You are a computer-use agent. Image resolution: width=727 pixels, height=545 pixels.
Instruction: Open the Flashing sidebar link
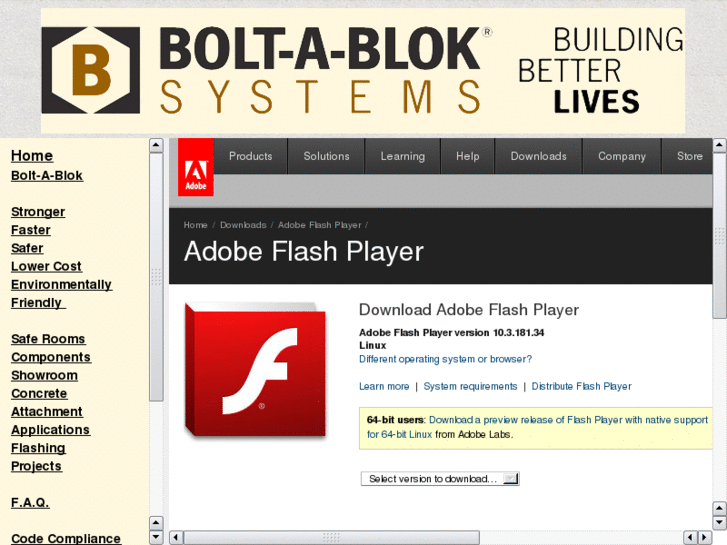[x=38, y=448]
